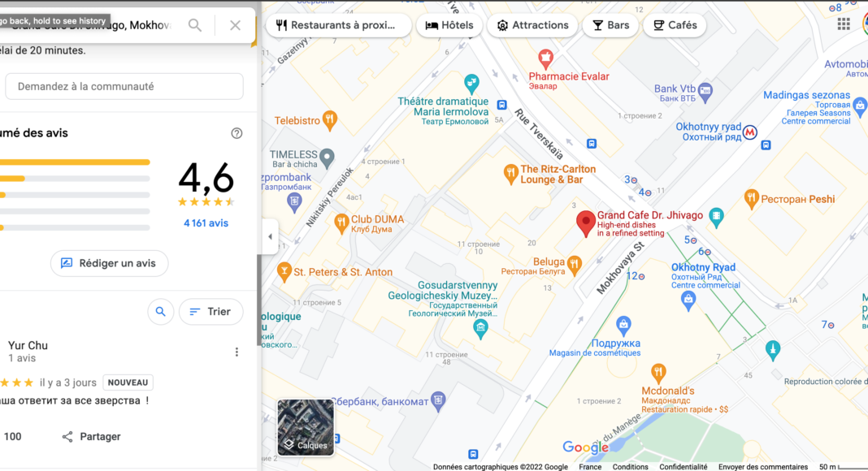
Task: Filter map by Hôtels chip
Action: (449, 25)
